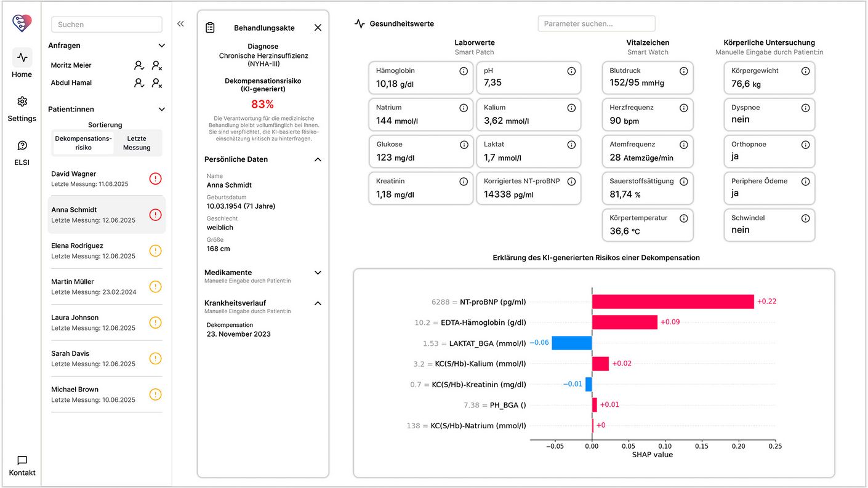Screen dimensions: 868x488
Task: Show info icon for Blutdruck
Action: [x=683, y=71]
